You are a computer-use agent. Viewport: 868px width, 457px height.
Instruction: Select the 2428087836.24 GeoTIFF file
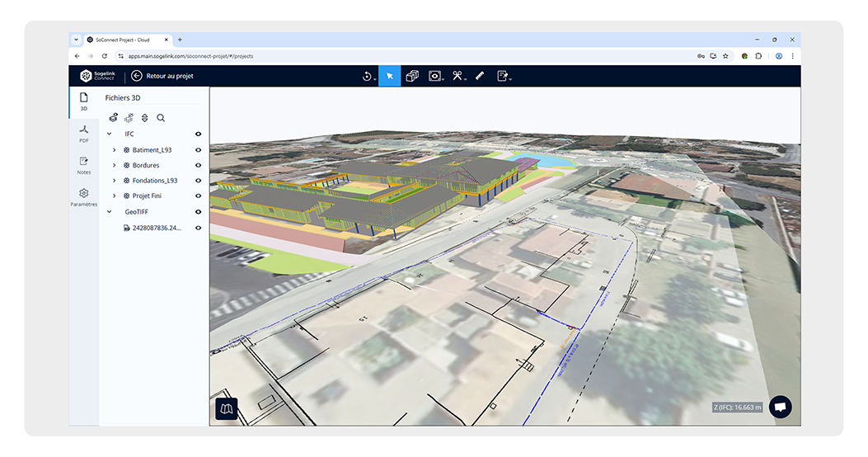click(x=156, y=228)
